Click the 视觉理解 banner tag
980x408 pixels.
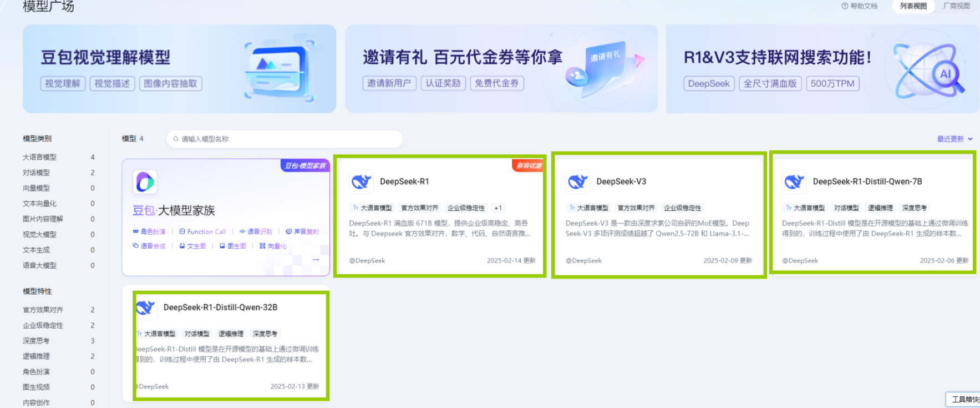[x=63, y=83]
